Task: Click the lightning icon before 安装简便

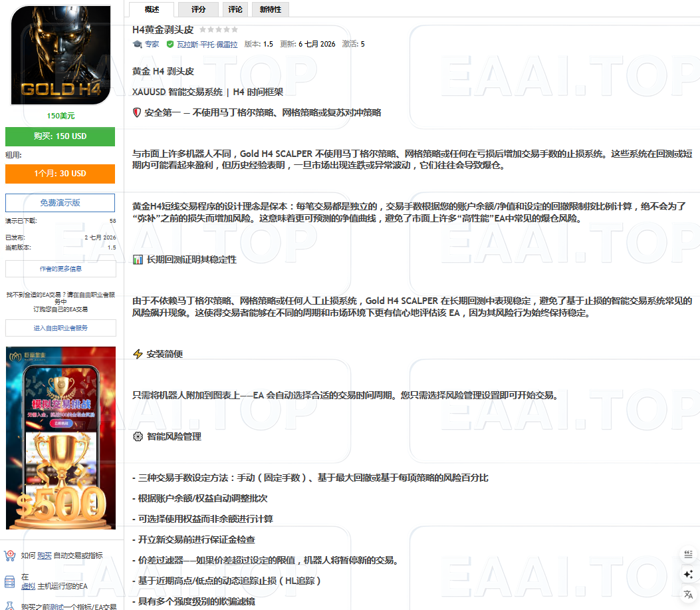Action: tap(138, 354)
